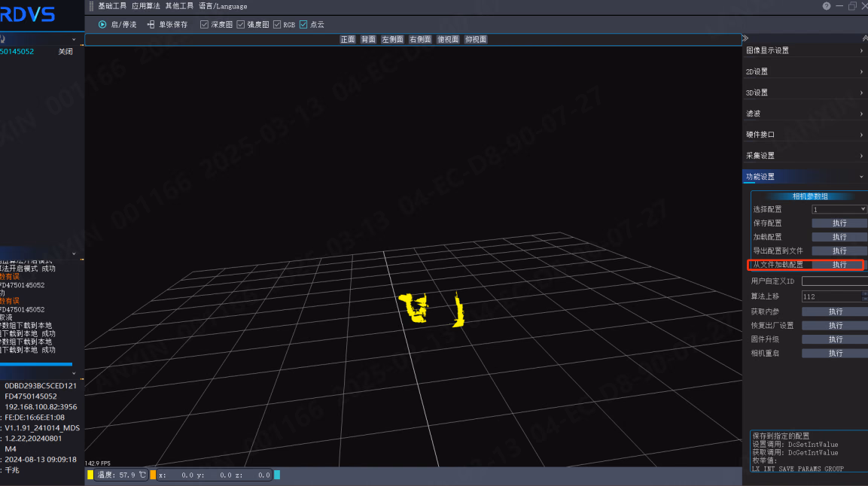Click 执行 for 固件升级

coord(835,339)
